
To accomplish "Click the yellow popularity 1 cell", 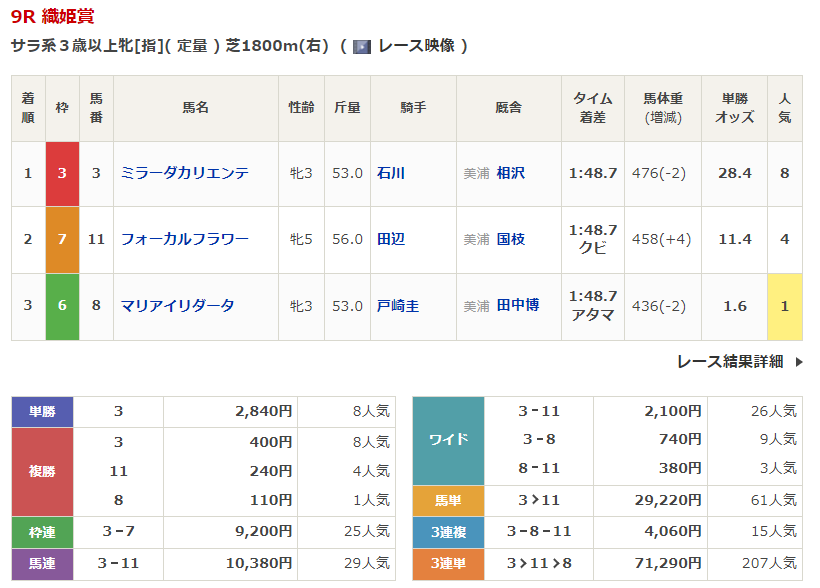I will pos(784,307).
